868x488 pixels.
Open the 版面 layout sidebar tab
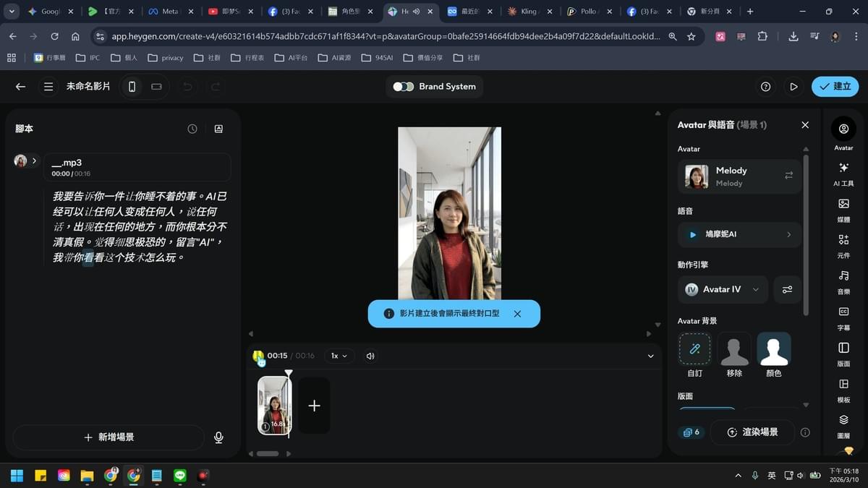[x=843, y=354]
